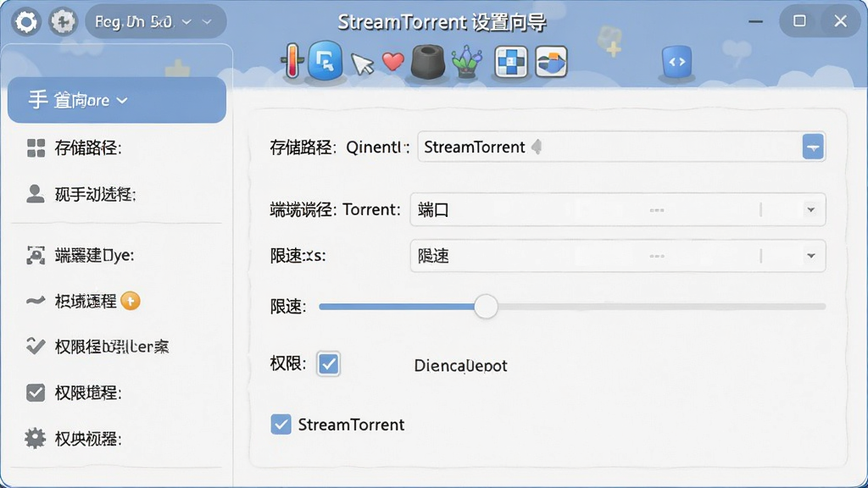Screen dimensions: 868x488
Task: Open the title bar pill dropdown
Action: 156,21
